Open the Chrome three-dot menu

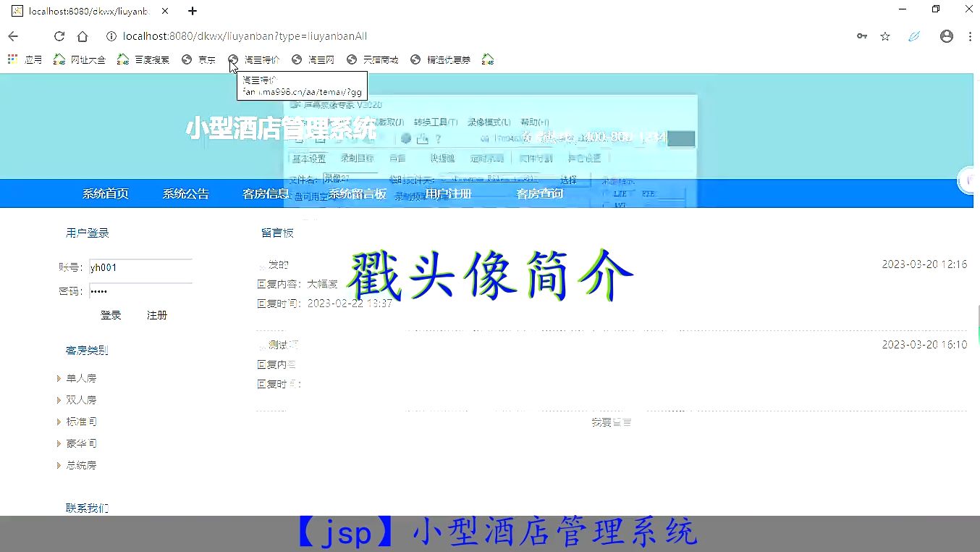pos(970,36)
